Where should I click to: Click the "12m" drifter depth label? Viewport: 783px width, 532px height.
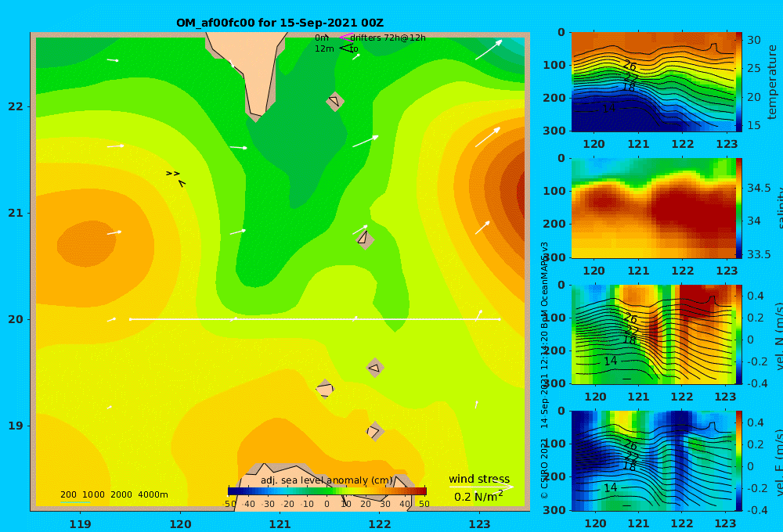point(324,49)
